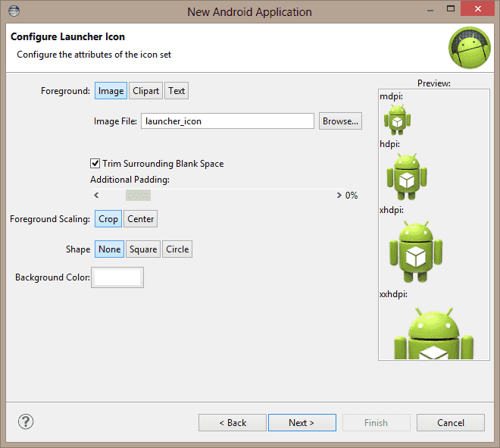
Task: Maximize the wizard window
Action: coord(451,9)
